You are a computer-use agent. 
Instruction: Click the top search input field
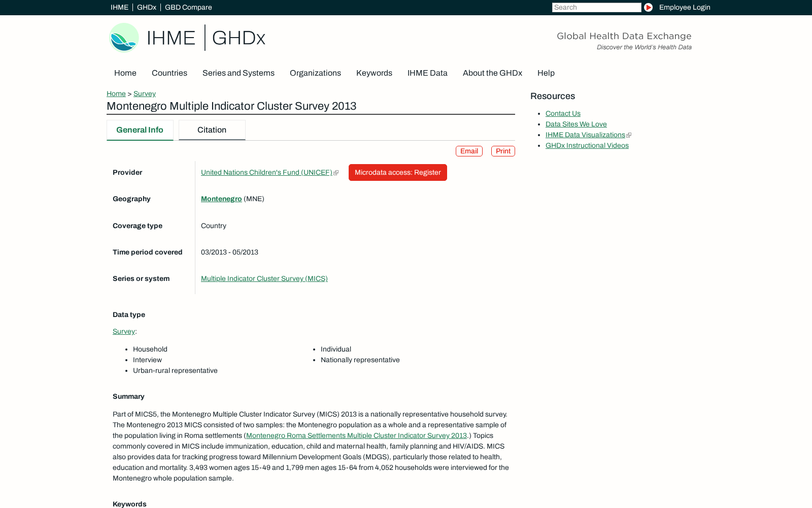click(597, 7)
